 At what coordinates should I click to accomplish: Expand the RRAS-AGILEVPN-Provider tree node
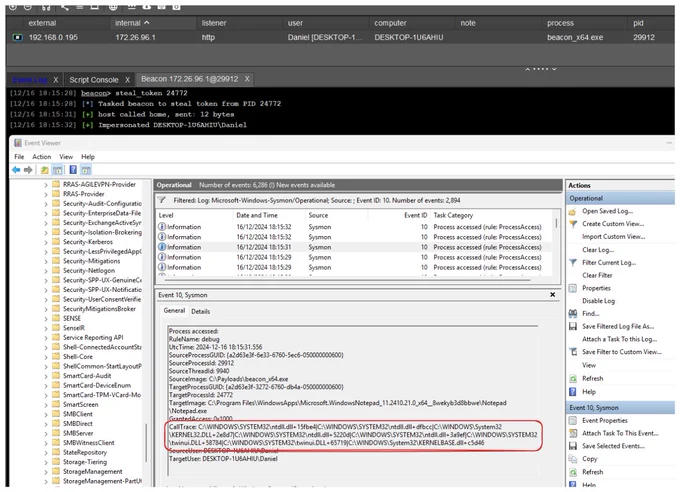46,185
